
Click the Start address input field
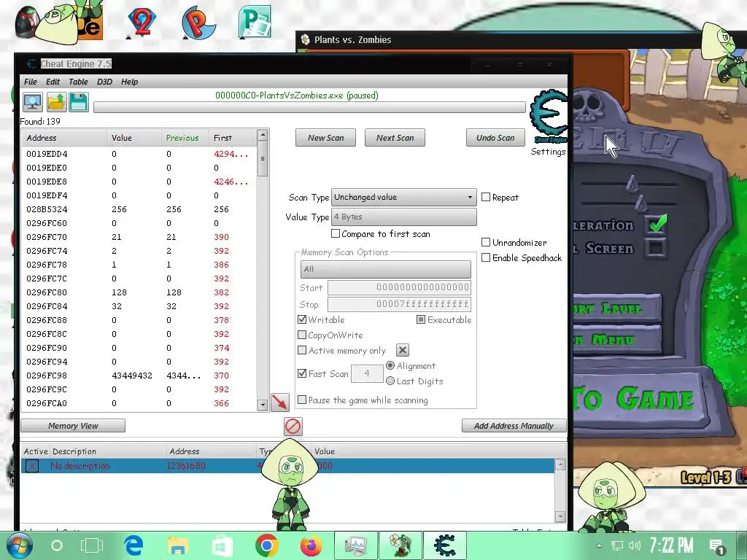(x=399, y=287)
